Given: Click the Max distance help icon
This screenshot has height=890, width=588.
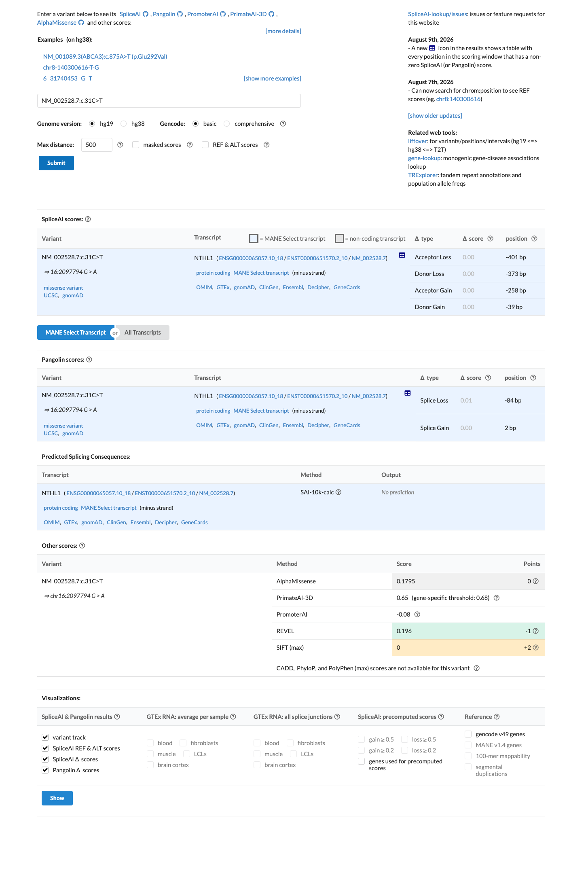Looking at the screenshot, I should (x=120, y=145).
